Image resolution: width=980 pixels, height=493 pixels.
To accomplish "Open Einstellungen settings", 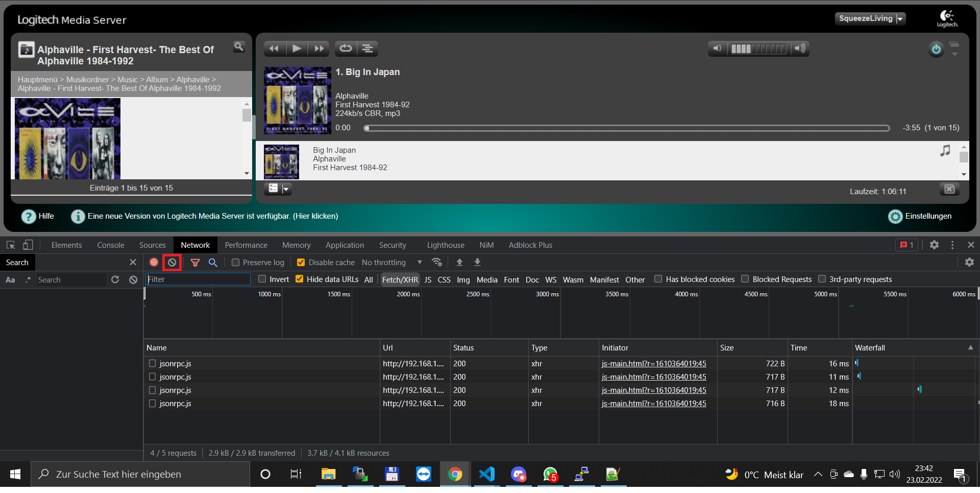I will point(920,217).
